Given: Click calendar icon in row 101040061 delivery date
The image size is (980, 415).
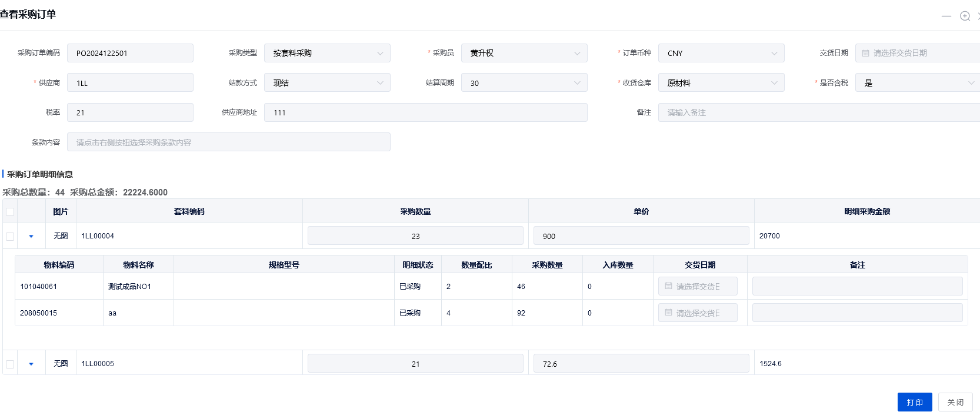Looking at the screenshot, I should 668,286.
